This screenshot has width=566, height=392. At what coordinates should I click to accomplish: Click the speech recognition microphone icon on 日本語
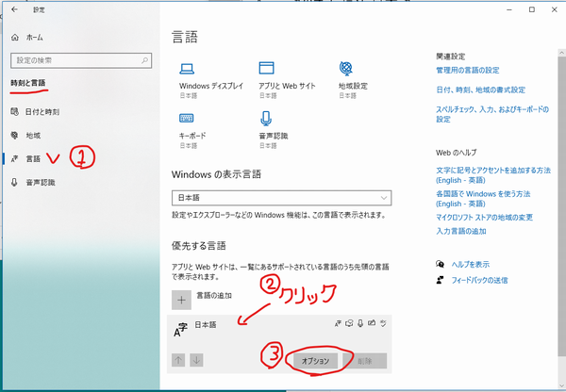360,323
